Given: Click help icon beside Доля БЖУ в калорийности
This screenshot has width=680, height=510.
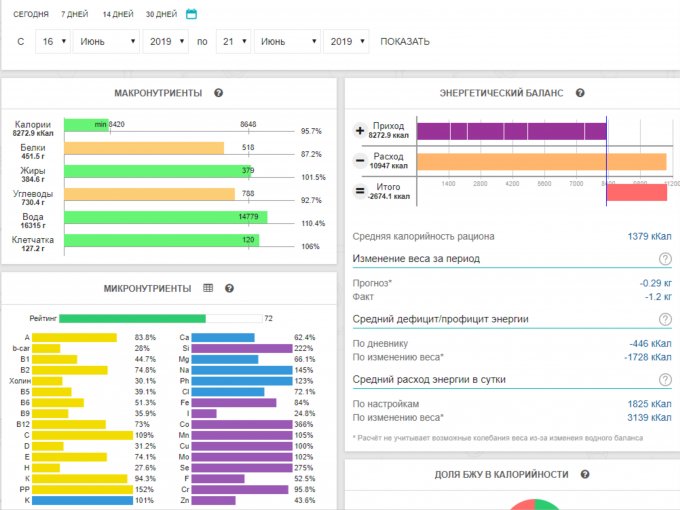Looking at the screenshot, I should pos(584,474).
